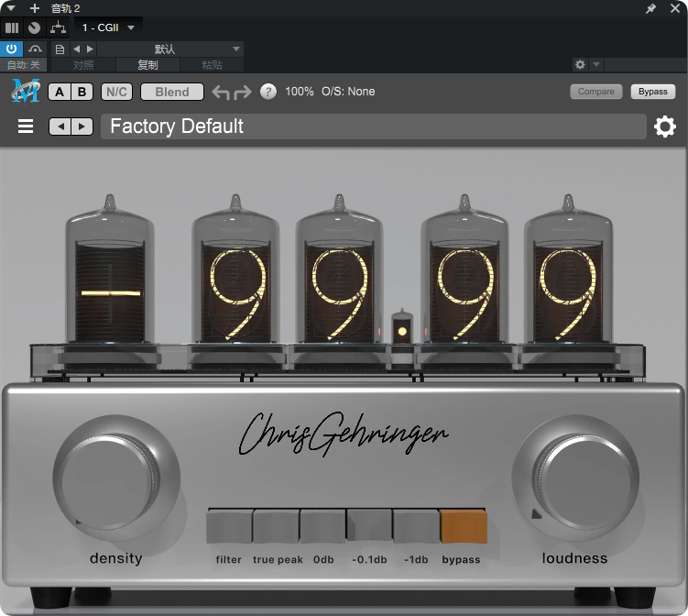Click the sidechain arc icon

(x=35, y=49)
